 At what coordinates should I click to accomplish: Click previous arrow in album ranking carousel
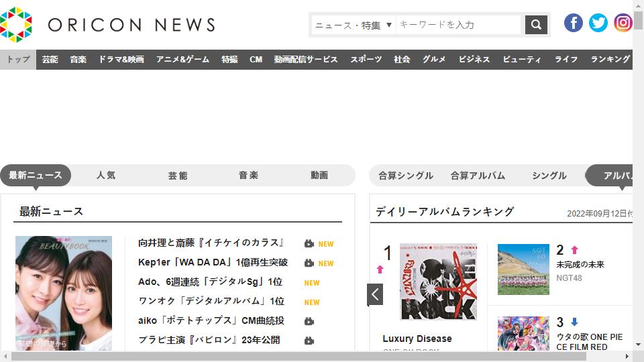375,294
